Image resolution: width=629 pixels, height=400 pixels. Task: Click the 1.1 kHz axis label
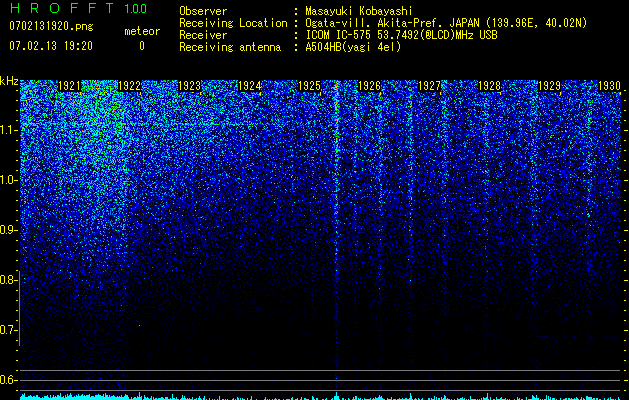click(x=8, y=130)
